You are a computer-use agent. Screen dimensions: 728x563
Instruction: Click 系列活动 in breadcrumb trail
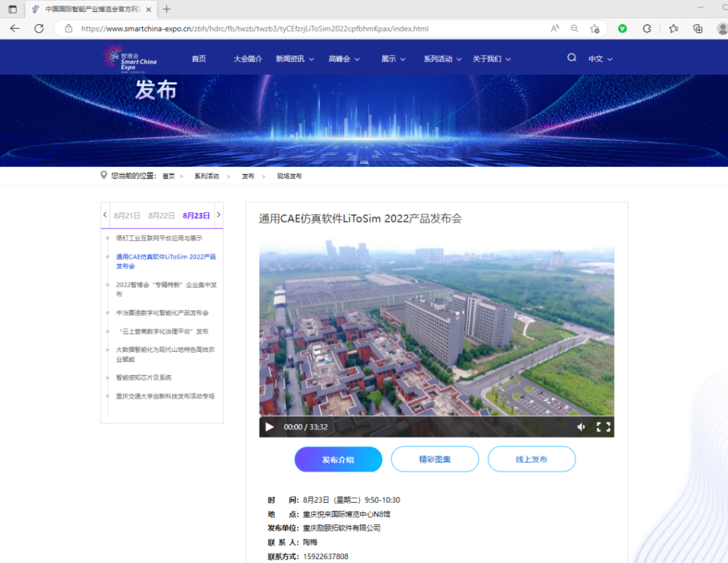click(x=207, y=177)
